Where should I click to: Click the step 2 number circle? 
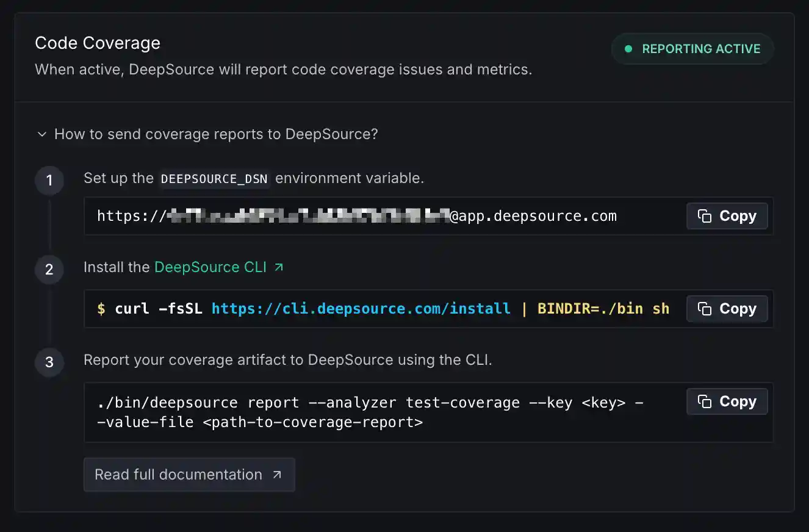[49, 270]
